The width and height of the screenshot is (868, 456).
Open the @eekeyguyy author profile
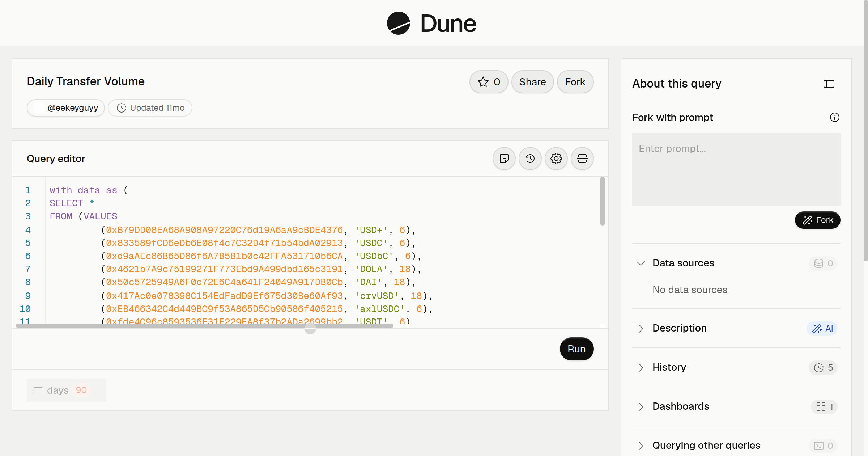coord(66,108)
